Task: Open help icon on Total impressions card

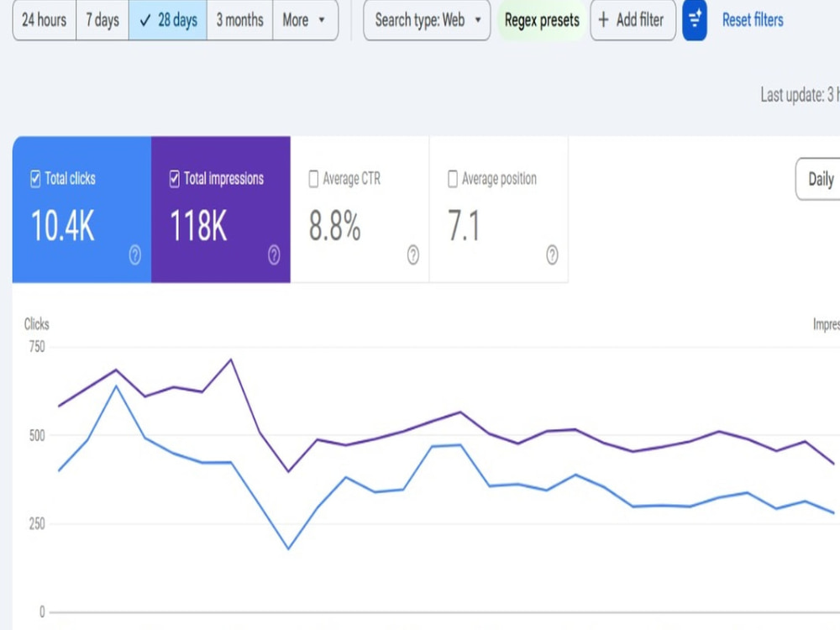Action: click(x=274, y=255)
